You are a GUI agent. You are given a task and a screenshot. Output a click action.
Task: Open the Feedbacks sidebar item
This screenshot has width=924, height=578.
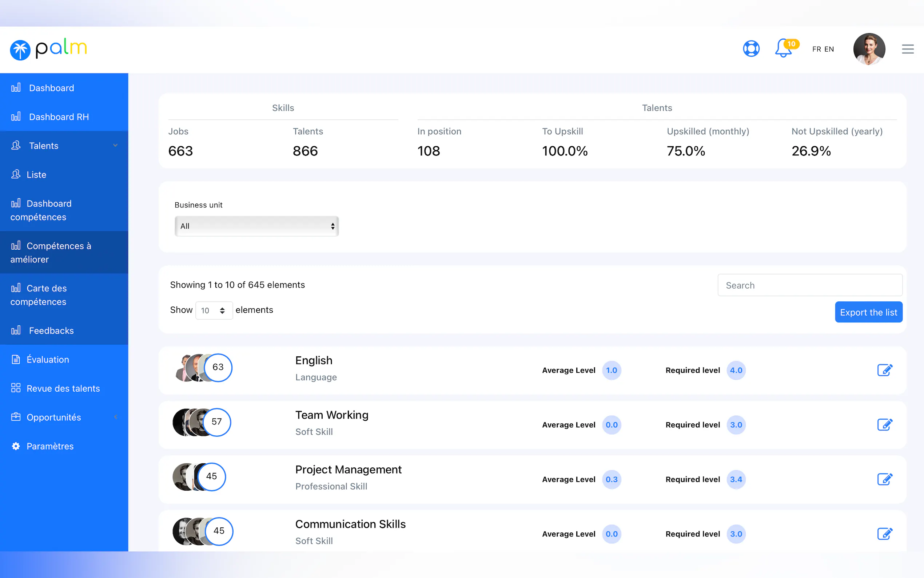[51, 330]
